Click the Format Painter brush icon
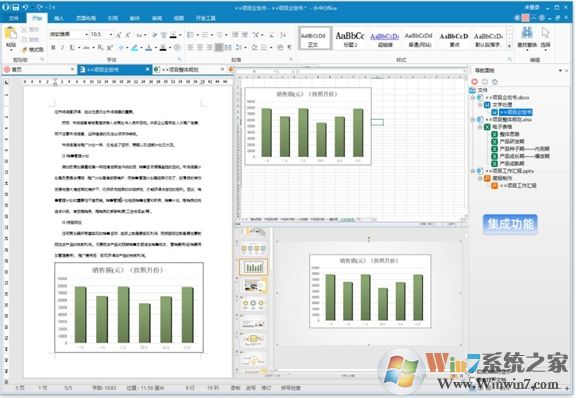Image resolution: width=575 pixels, height=398 pixels. [25, 49]
